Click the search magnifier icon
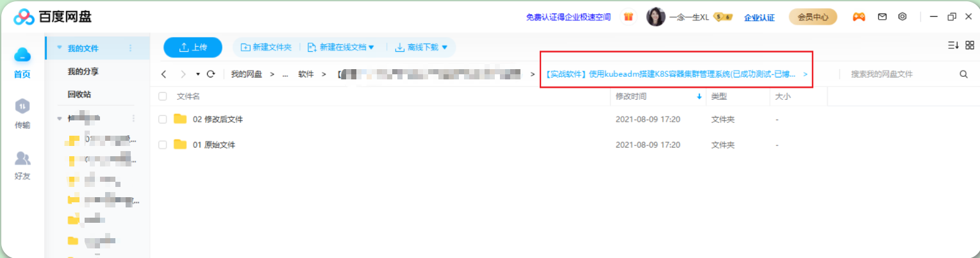 click(963, 74)
